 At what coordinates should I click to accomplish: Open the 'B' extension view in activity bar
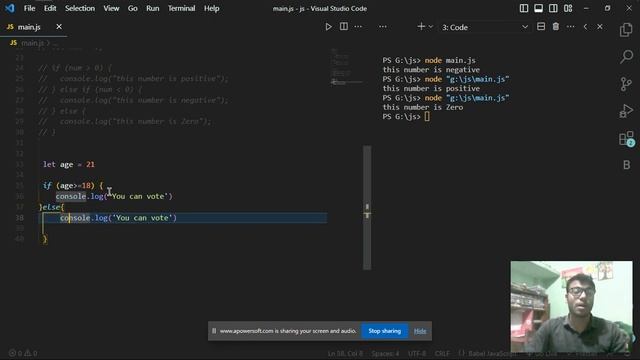pyautogui.click(x=627, y=165)
